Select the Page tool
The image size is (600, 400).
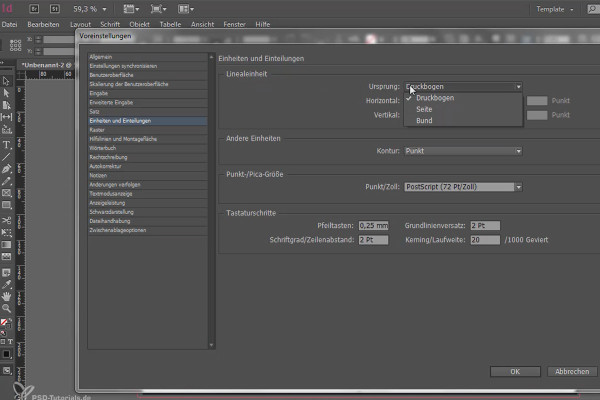[6, 105]
